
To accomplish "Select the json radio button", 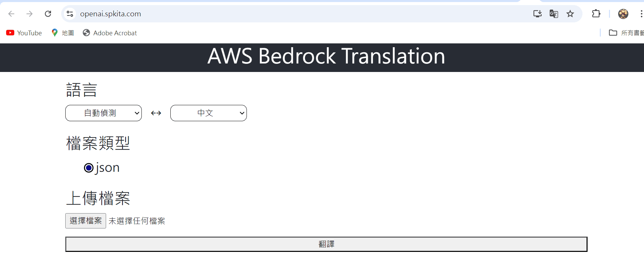I will pyautogui.click(x=89, y=168).
